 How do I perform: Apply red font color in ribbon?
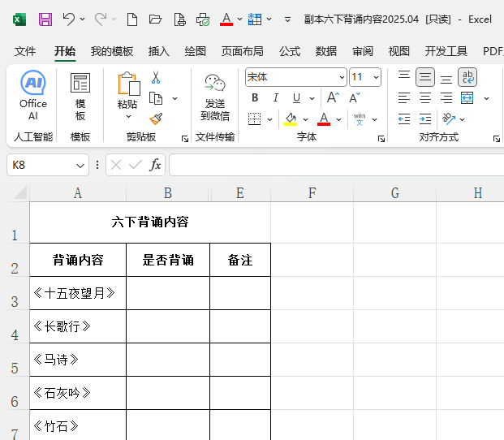click(x=324, y=119)
